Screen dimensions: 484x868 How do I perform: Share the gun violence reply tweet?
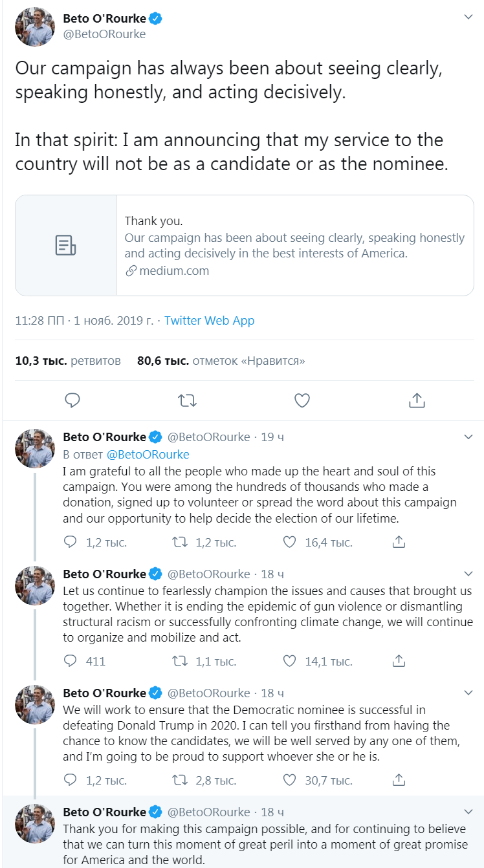tap(399, 661)
